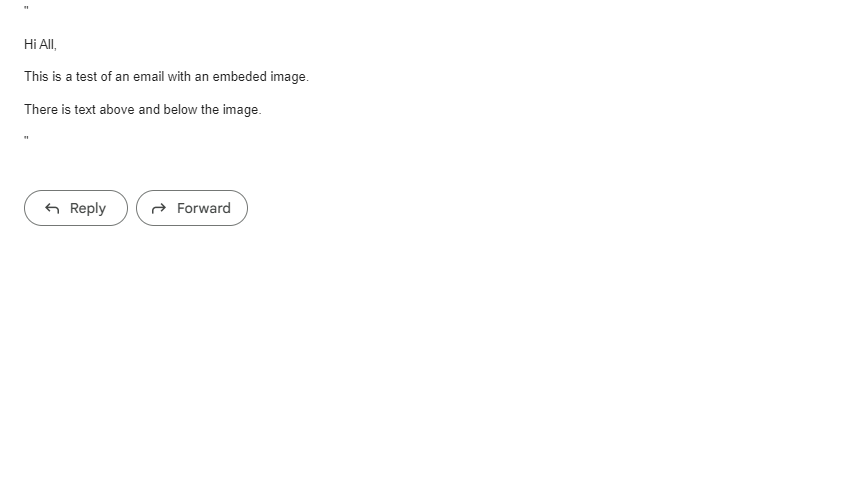Click the opening quotation mark above greeting

(26, 8)
